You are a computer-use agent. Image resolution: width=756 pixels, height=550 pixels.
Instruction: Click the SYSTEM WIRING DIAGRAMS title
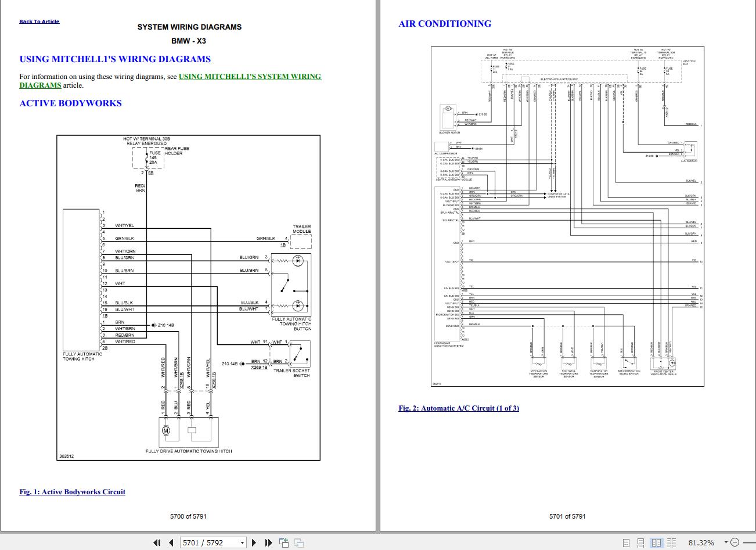(189, 27)
